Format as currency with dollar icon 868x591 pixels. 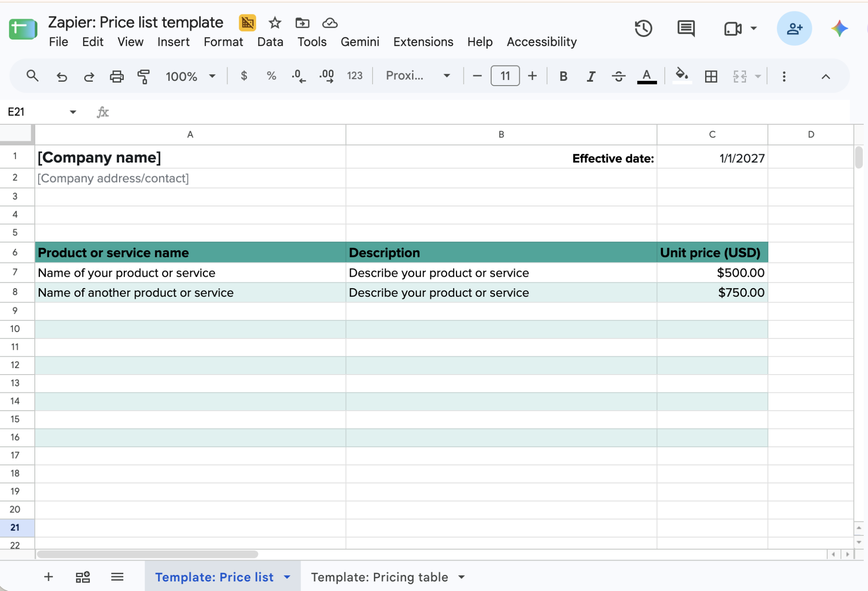[x=244, y=76]
